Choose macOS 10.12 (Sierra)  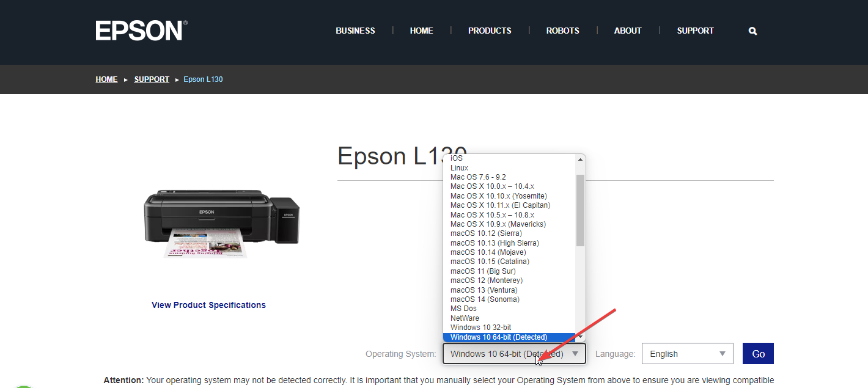(x=510, y=233)
